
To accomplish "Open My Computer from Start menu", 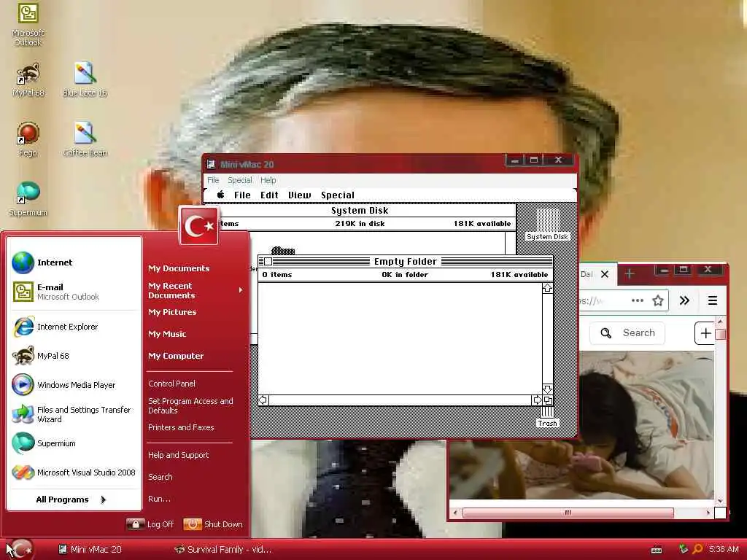I will pos(176,356).
